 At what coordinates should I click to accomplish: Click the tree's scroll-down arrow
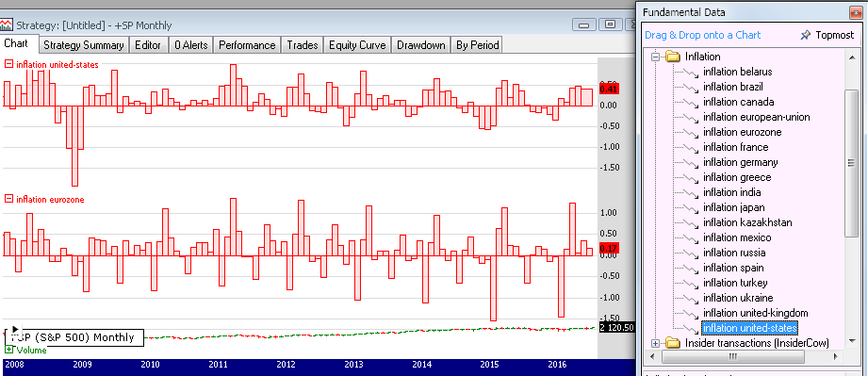851,341
